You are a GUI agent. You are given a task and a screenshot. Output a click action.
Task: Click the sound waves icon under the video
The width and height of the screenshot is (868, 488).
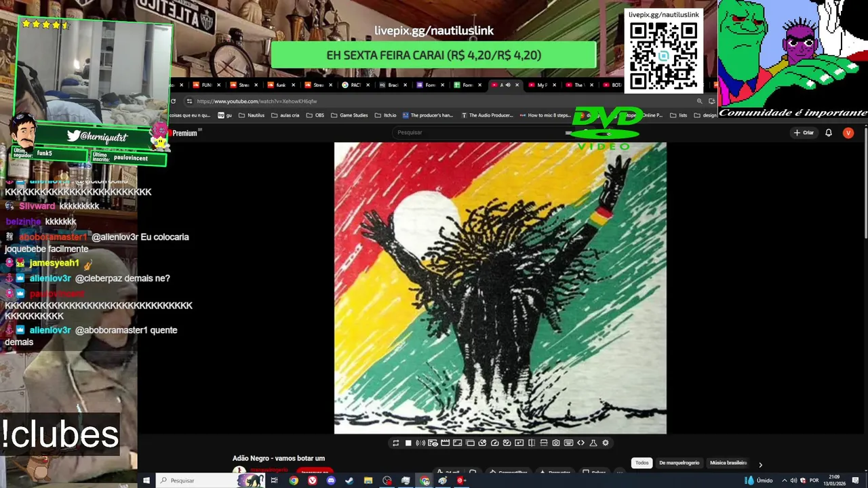click(x=420, y=443)
